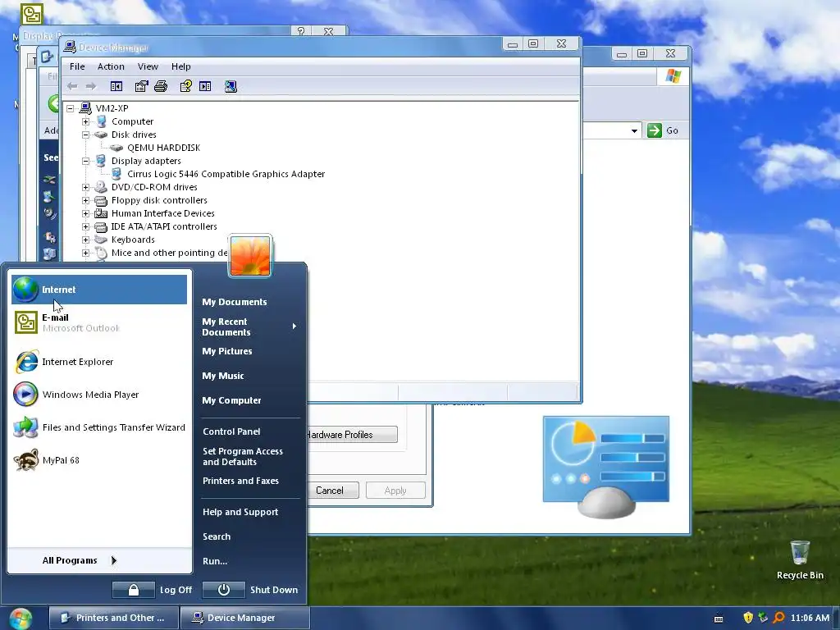Click the orange magnifier tray icon
Image resolution: width=840 pixels, height=630 pixels.
(x=778, y=618)
